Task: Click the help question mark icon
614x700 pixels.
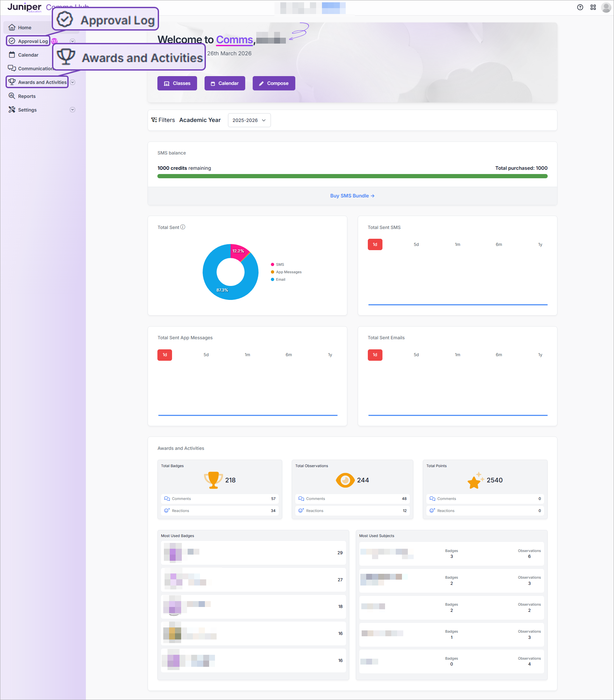Action: coord(580,7)
